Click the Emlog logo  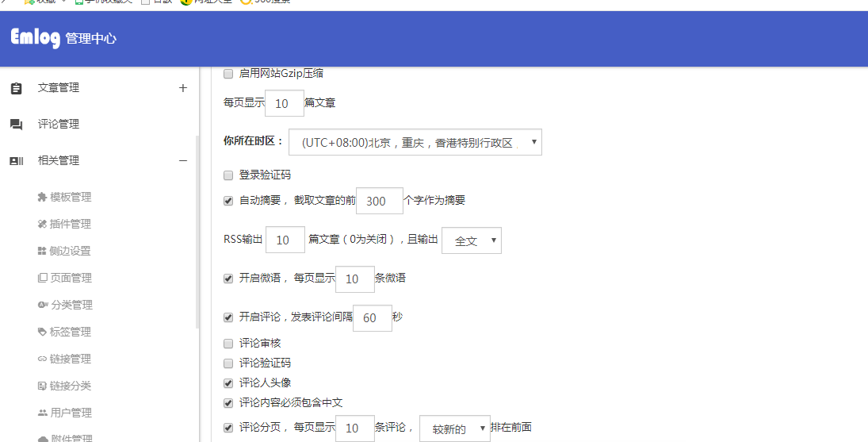(36, 38)
